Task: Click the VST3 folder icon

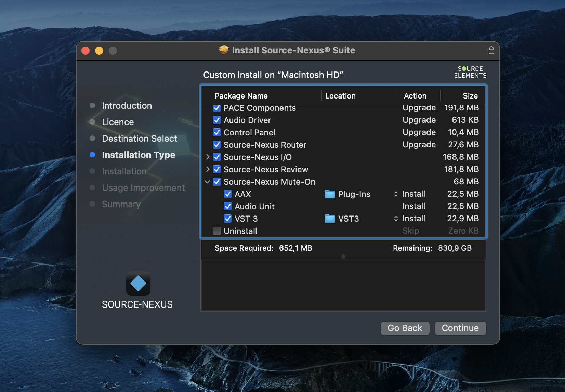Action: tap(330, 219)
